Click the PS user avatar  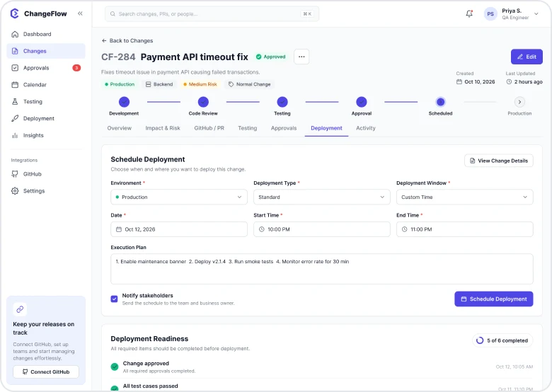[490, 14]
